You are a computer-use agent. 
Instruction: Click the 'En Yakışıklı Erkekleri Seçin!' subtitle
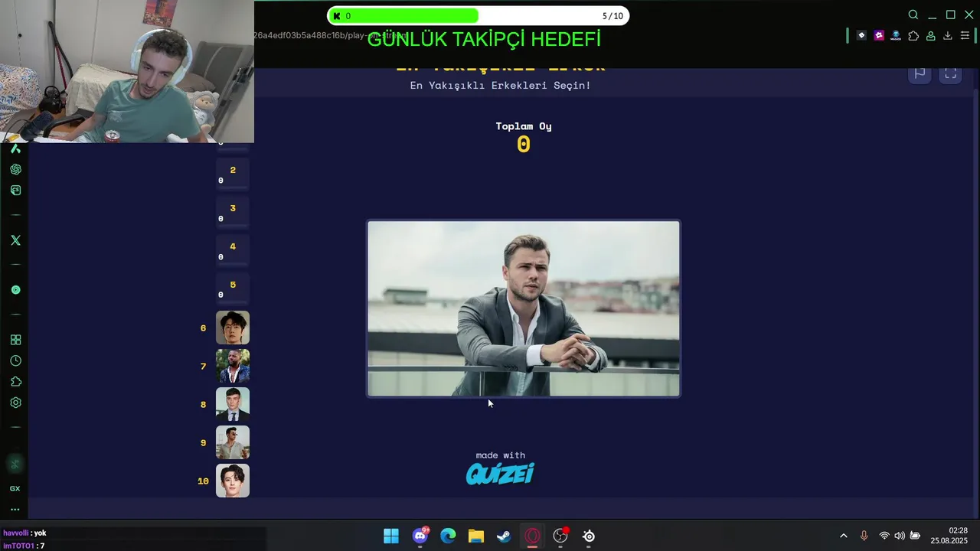click(x=500, y=85)
